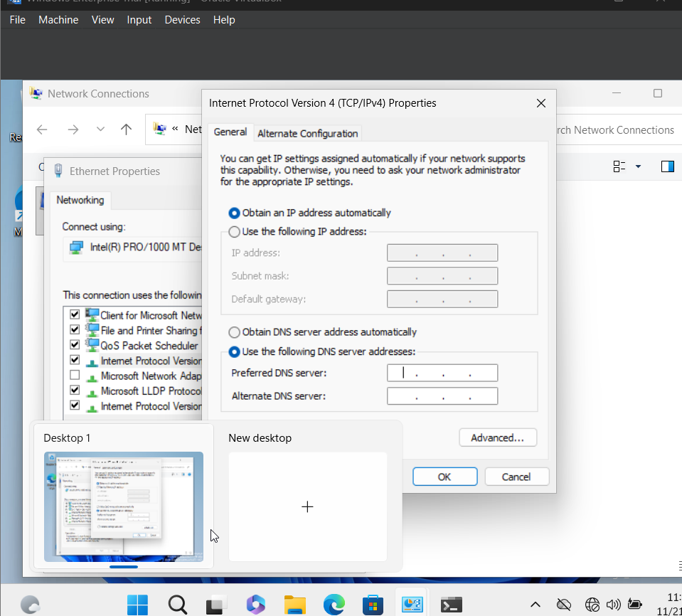Open the Microsoft Store taskbar icon
The image size is (682, 616).
click(373, 604)
